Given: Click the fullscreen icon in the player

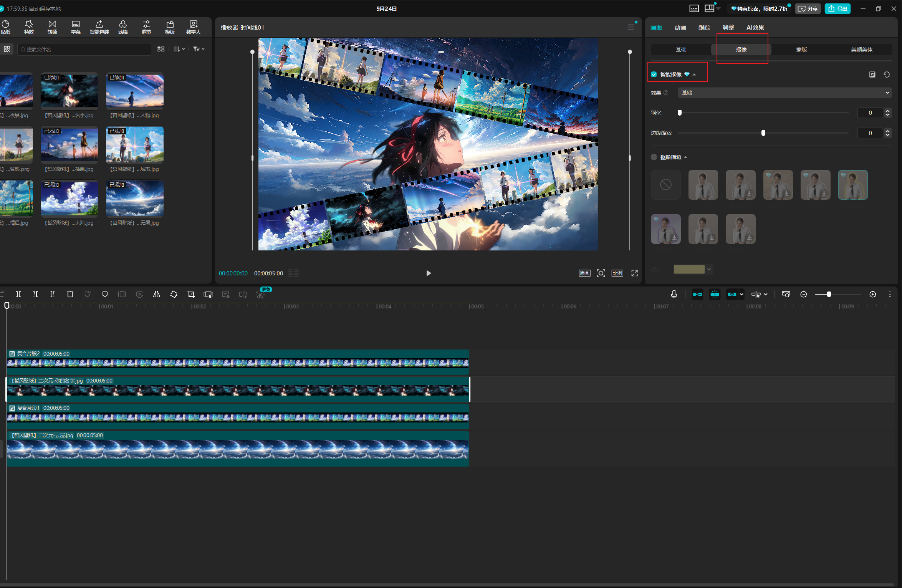Looking at the screenshot, I should pyautogui.click(x=634, y=273).
